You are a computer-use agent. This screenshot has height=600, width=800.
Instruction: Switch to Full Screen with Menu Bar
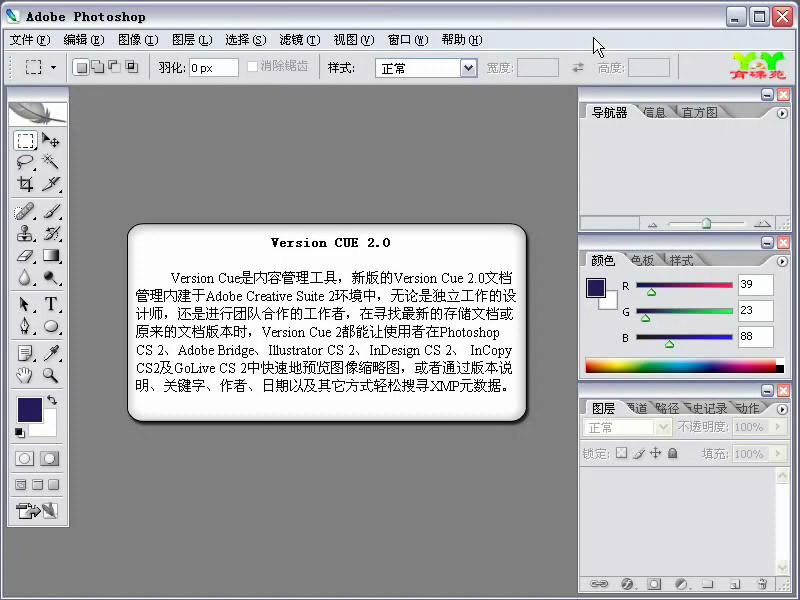37,485
